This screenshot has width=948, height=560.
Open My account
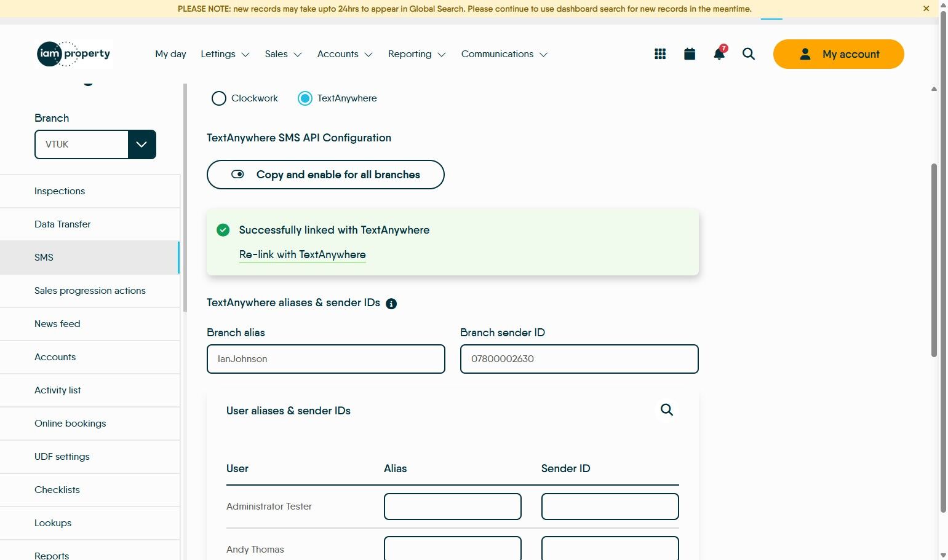(x=838, y=54)
